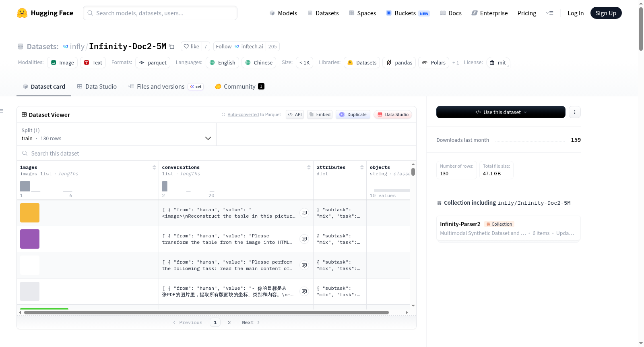Click the search magnifier in dataset search

[x=25, y=153]
